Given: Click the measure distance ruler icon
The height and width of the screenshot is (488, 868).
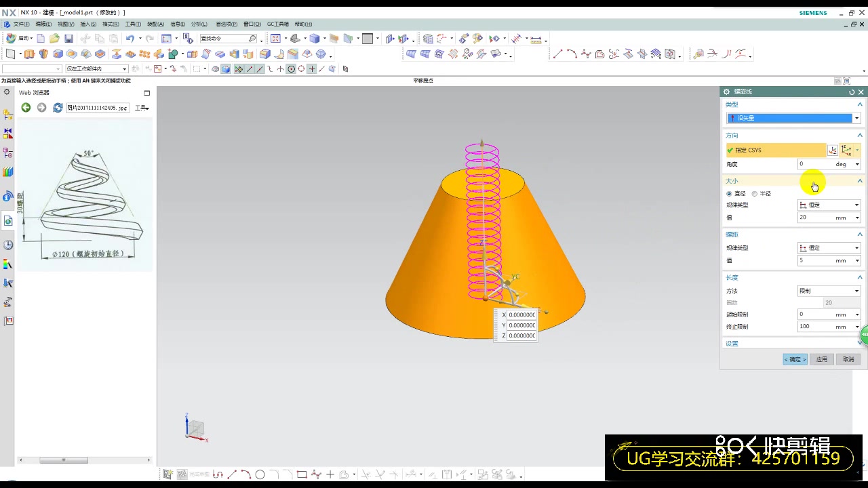Looking at the screenshot, I should [536, 39].
